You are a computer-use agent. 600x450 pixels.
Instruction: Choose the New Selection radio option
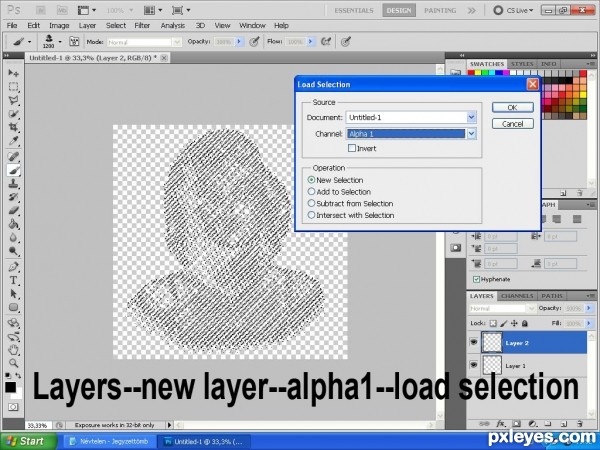tap(311, 179)
